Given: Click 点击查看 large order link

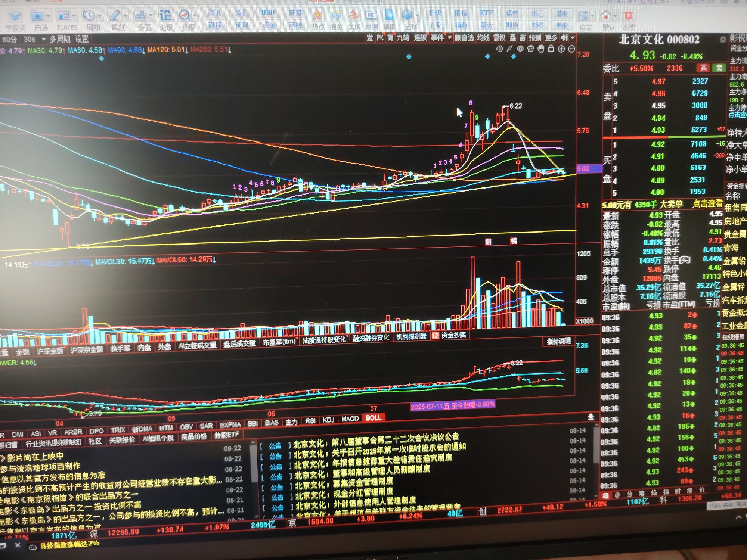Looking at the screenshot, I should (x=707, y=204).
